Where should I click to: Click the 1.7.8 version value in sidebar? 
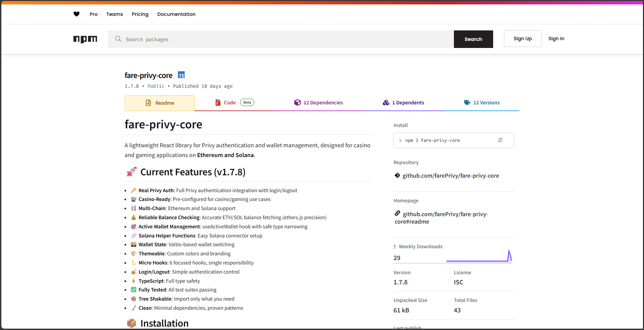[x=400, y=282]
